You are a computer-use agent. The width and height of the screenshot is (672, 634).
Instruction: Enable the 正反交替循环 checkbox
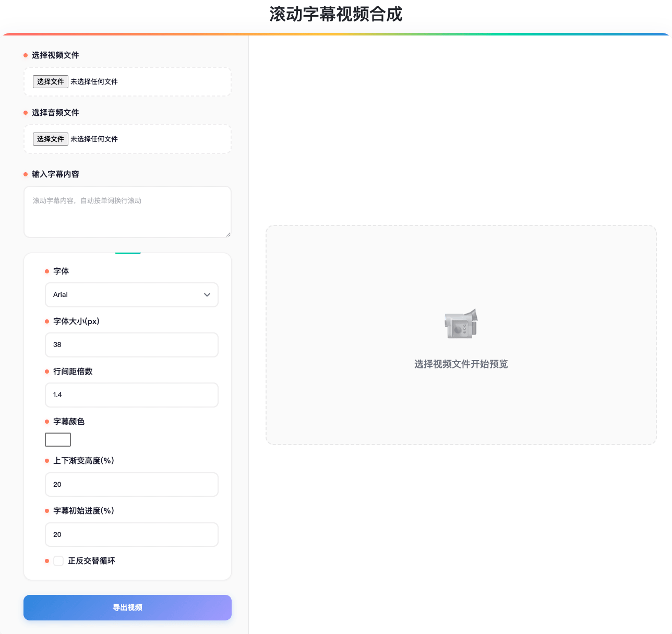pyautogui.click(x=58, y=561)
